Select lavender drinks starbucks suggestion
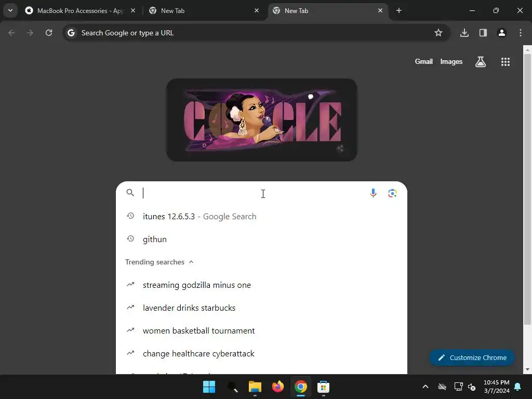The image size is (532, 399). coord(262,308)
